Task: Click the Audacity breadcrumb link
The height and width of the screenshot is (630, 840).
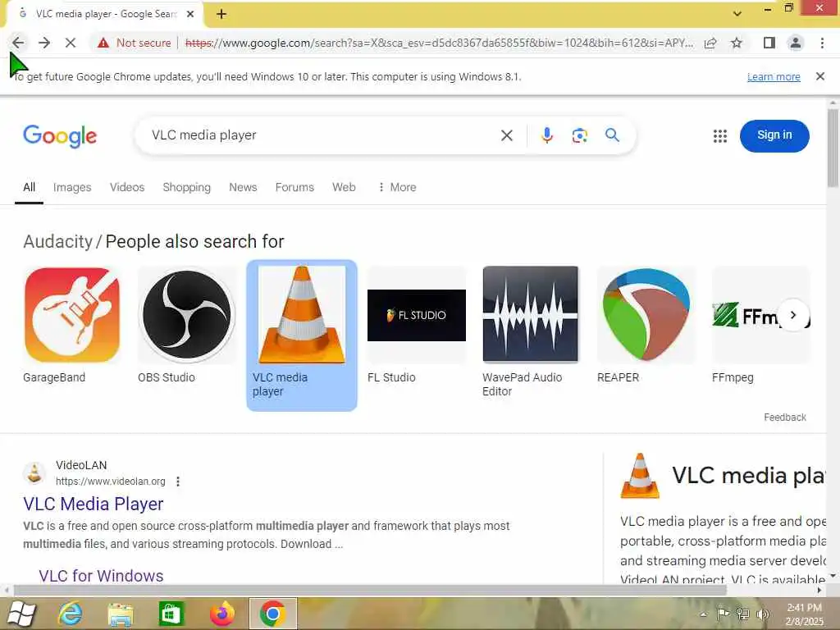Action: [58, 242]
